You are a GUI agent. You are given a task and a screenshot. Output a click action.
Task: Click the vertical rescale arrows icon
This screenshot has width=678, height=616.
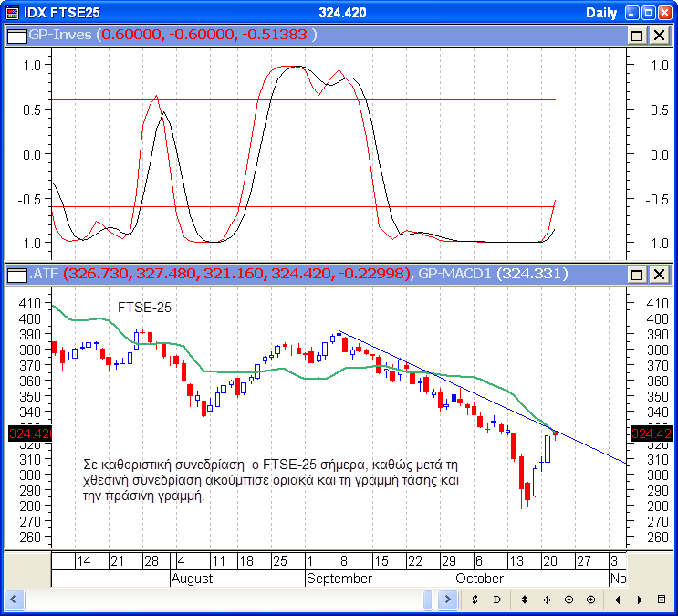click(x=525, y=600)
